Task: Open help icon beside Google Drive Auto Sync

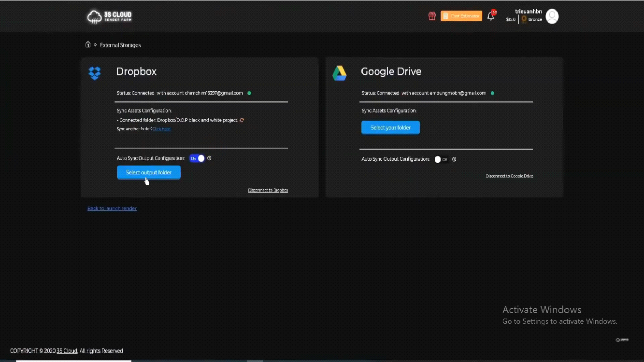Action: 454,159
